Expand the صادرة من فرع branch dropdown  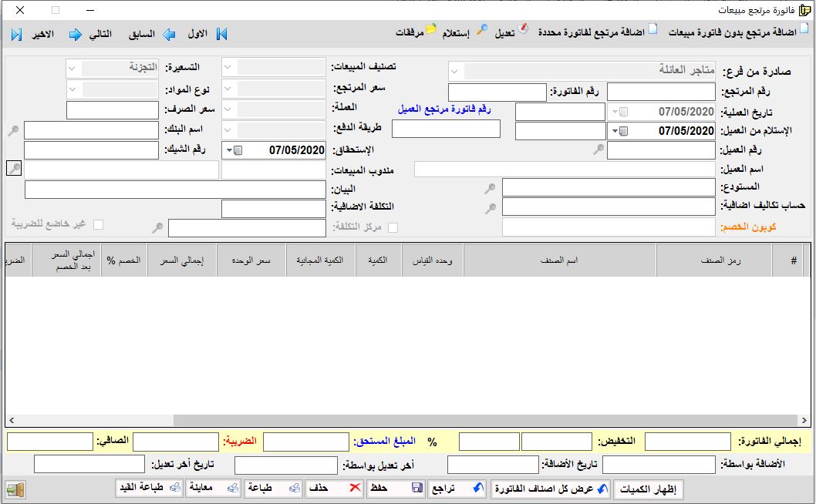[455, 71]
